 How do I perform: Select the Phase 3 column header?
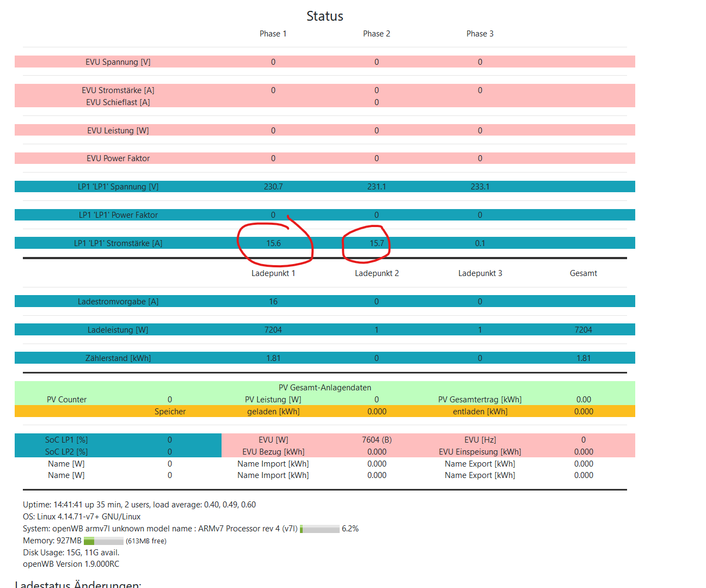[x=480, y=34]
